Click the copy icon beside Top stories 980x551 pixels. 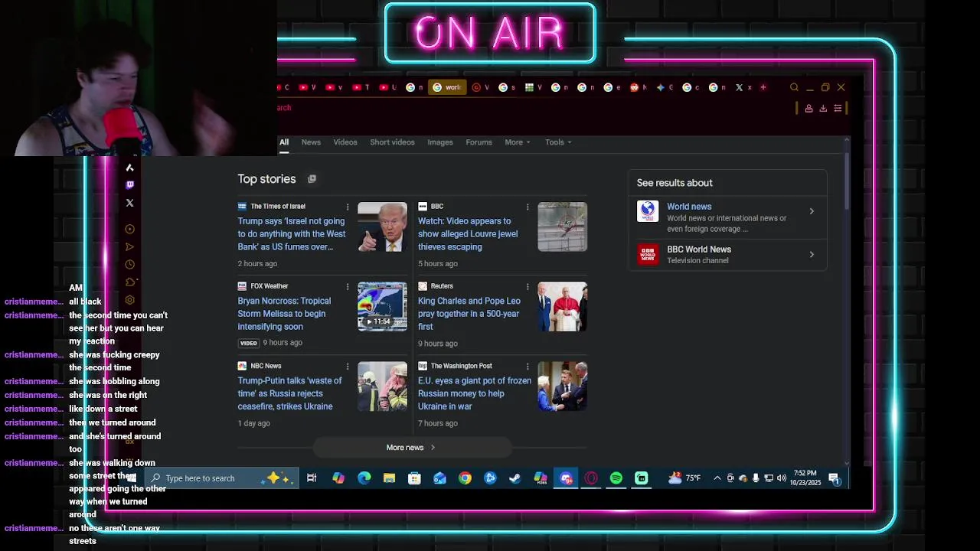click(312, 179)
